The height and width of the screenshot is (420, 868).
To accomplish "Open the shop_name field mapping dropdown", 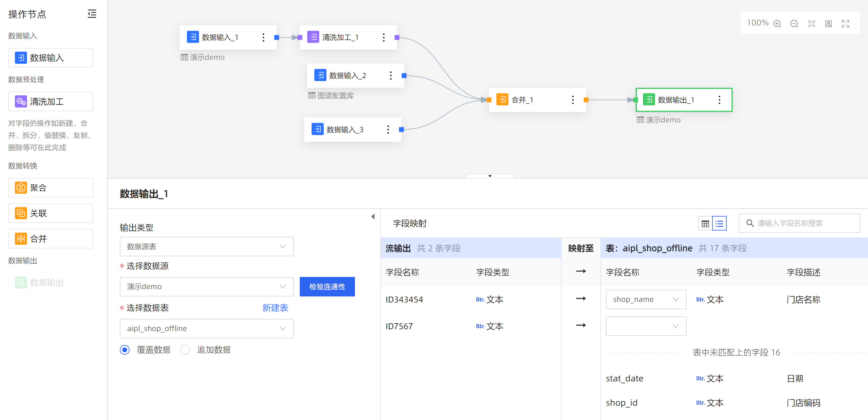I will 646,299.
